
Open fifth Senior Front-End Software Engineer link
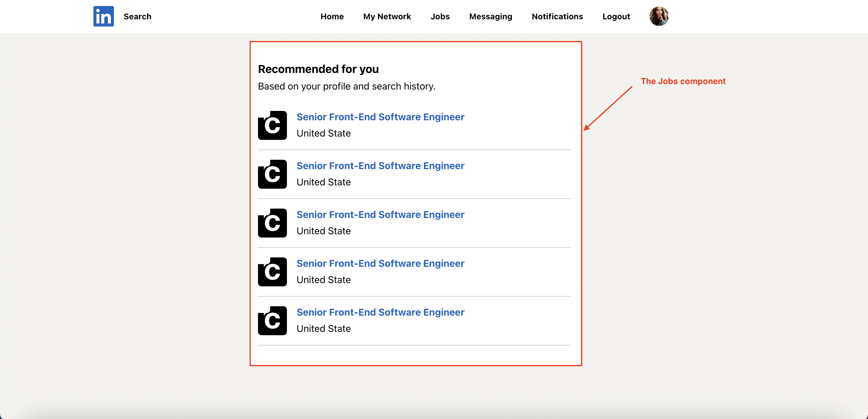(x=380, y=313)
